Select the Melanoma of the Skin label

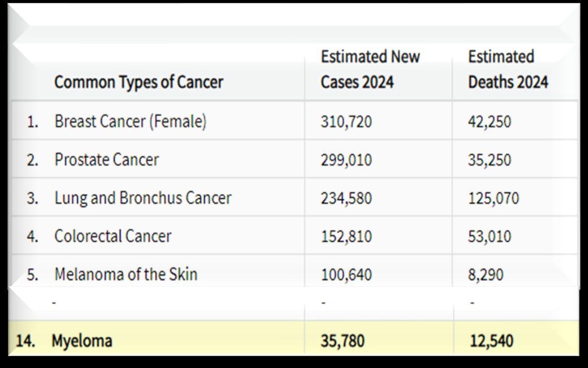(x=126, y=274)
